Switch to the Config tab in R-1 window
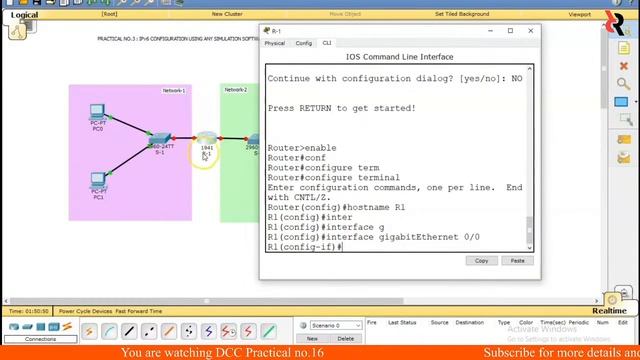 (x=304, y=43)
